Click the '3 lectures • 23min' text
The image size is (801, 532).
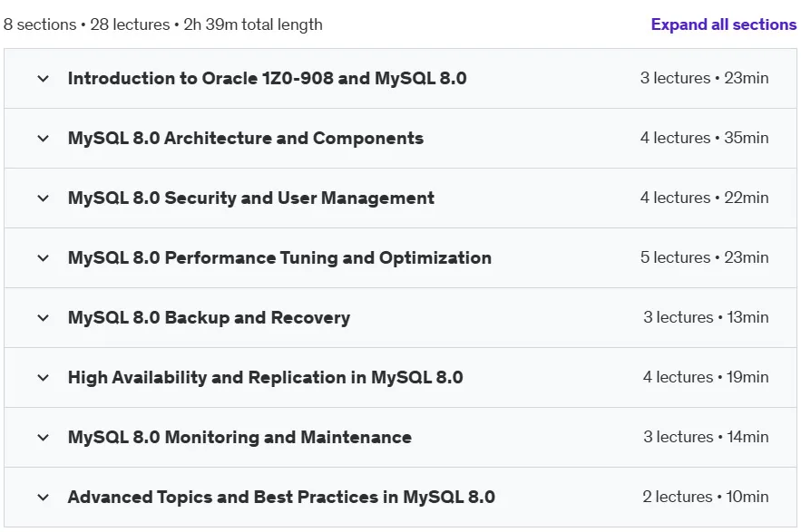(x=704, y=78)
